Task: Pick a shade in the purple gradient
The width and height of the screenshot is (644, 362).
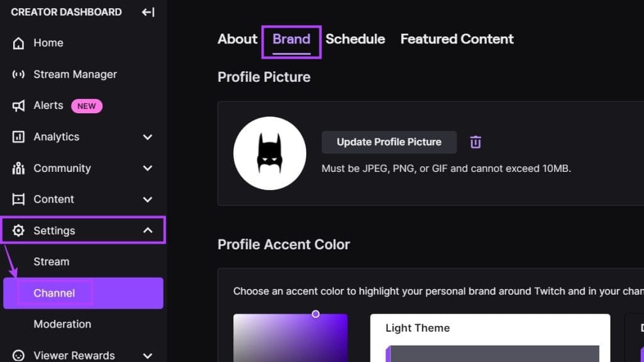Action: click(x=291, y=338)
